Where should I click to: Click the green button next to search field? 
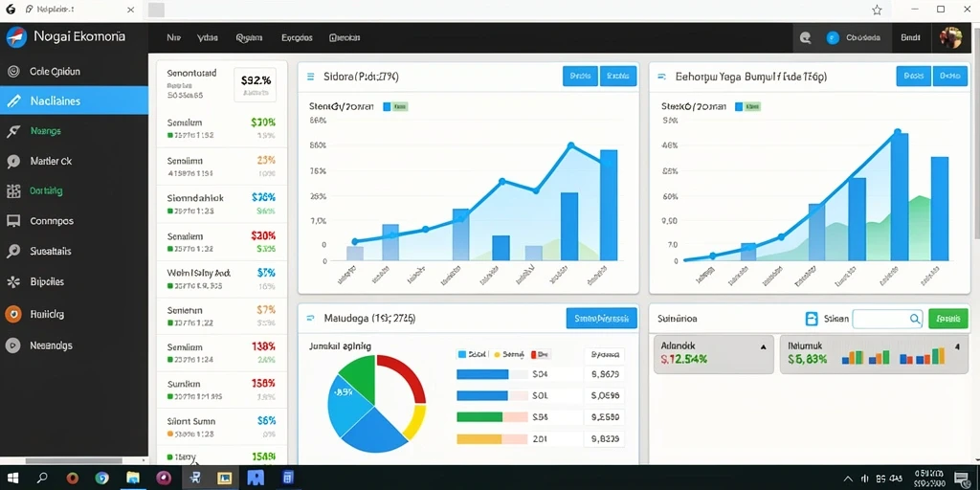[x=948, y=319]
